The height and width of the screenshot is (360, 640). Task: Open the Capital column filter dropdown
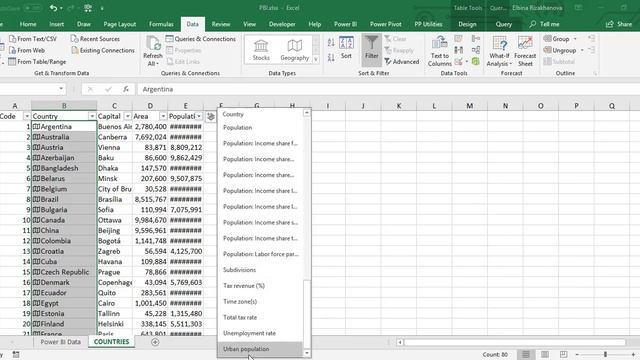click(x=127, y=116)
